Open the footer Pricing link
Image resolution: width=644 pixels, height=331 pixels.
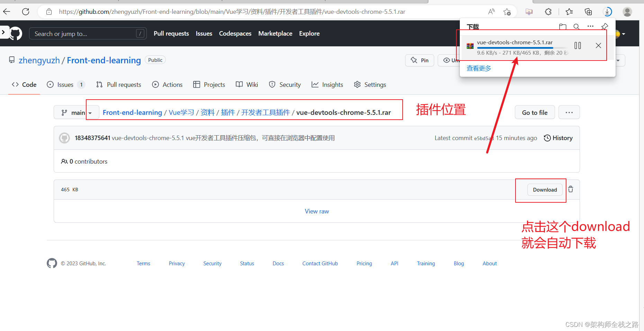click(x=364, y=264)
